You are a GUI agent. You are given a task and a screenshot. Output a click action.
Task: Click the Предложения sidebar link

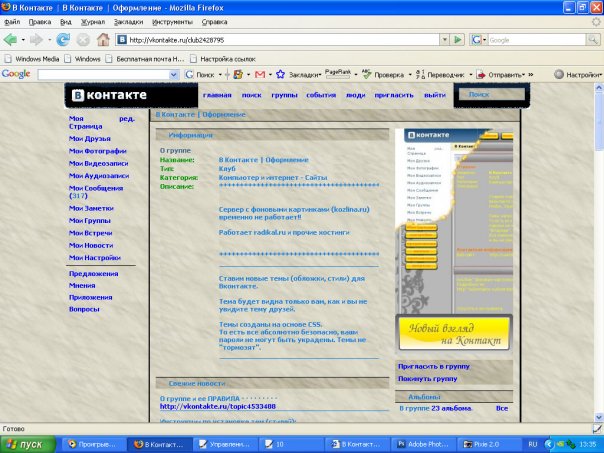(94, 274)
